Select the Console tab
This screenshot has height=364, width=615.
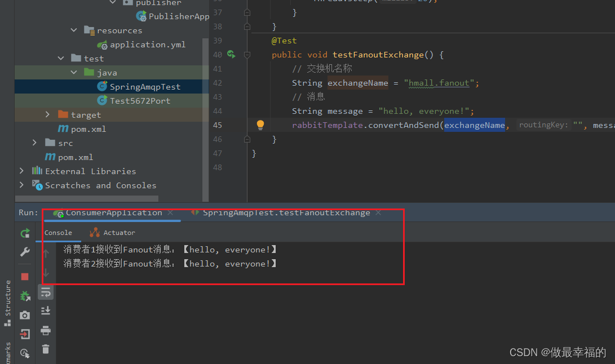click(58, 233)
